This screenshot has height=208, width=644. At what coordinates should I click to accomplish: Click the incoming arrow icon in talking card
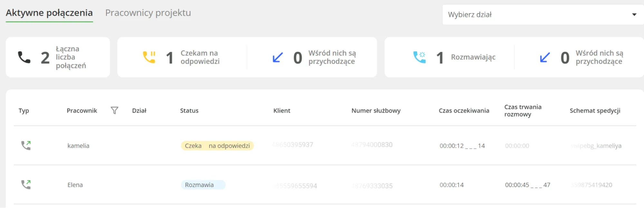tap(545, 58)
